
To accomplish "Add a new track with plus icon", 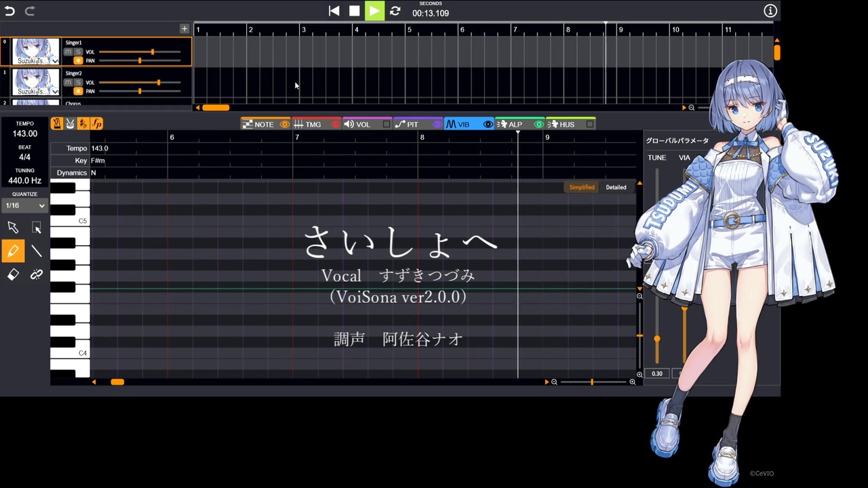I will 184,28.
